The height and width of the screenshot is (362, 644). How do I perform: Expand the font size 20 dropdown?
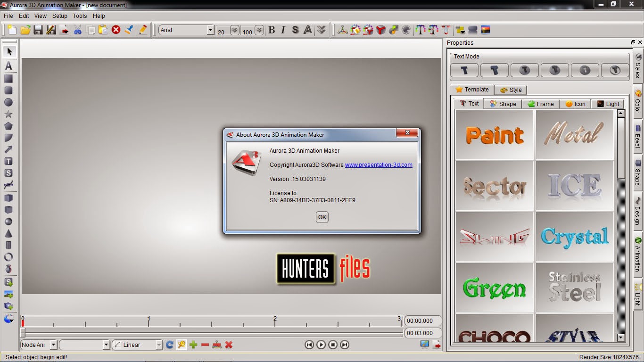[234, 30]
